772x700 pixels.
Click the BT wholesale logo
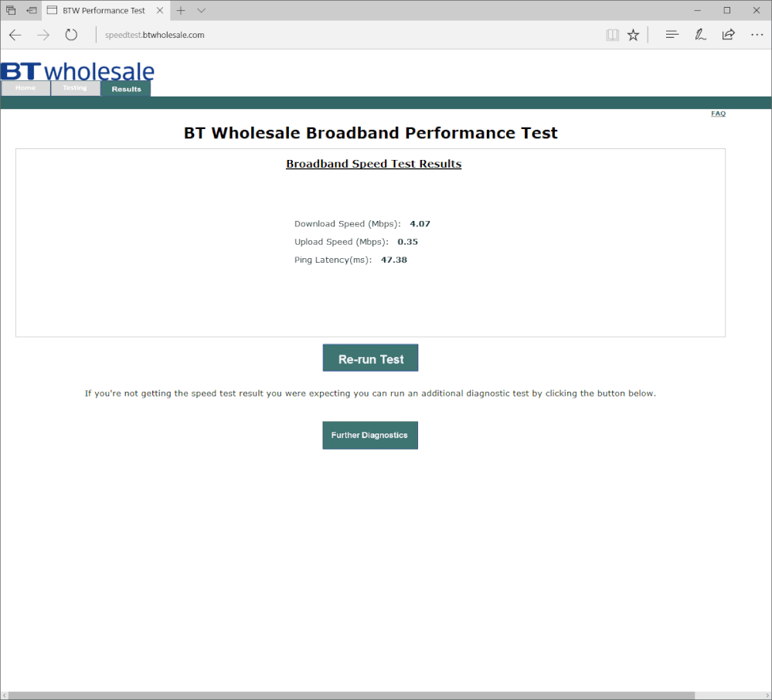[x=78, y=71]
